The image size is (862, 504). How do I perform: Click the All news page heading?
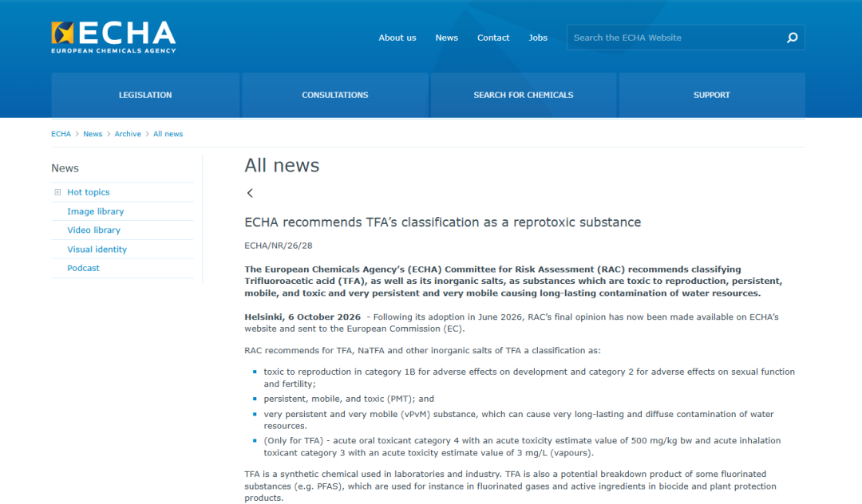click(282, 165)
